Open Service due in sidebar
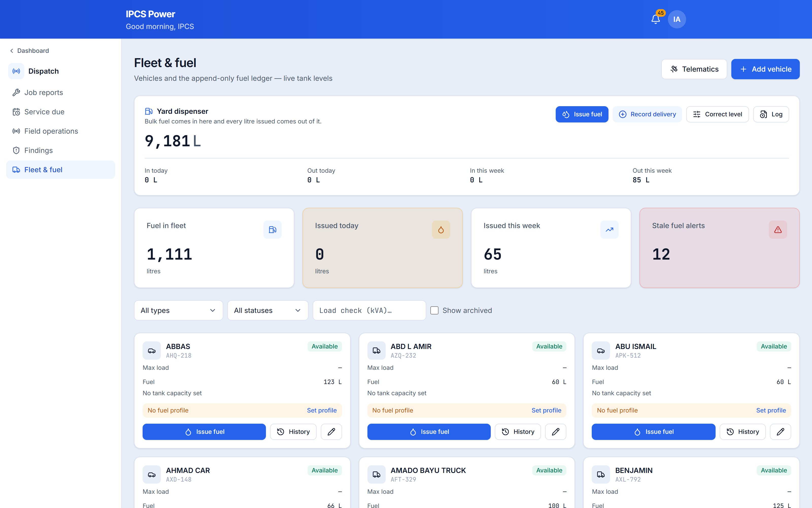The width and height of the screenshot is (812, 508). pyautogui.click(x=60, y=112)
